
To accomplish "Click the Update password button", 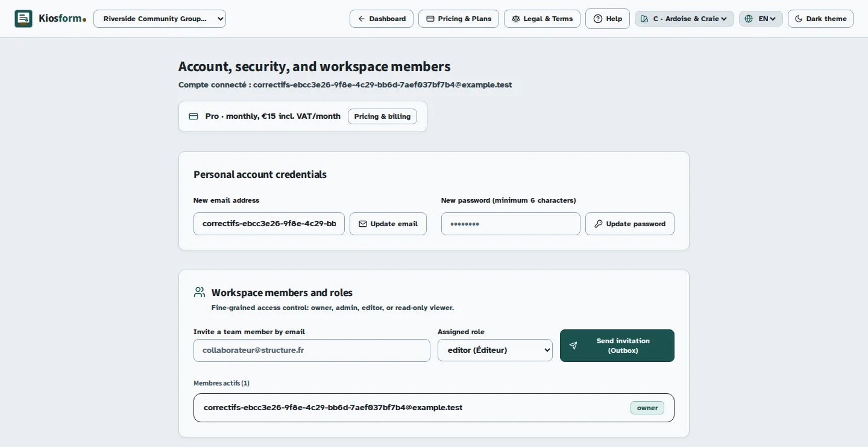I will point(630,224).
